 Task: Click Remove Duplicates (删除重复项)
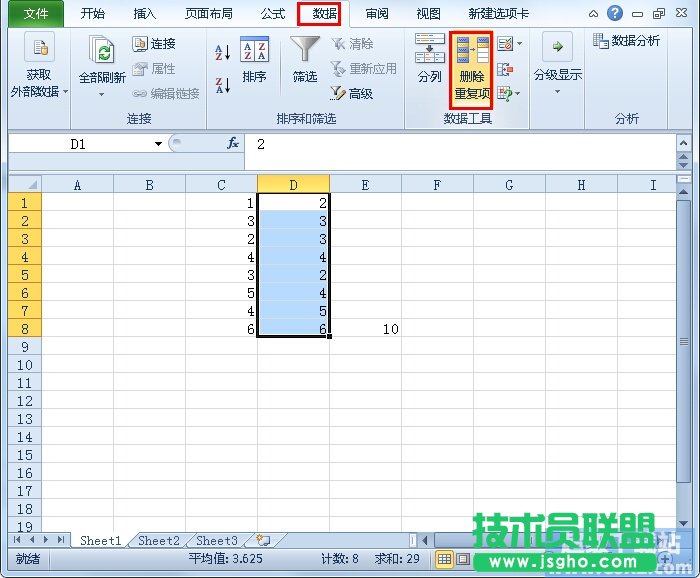[x=471, y=69]
